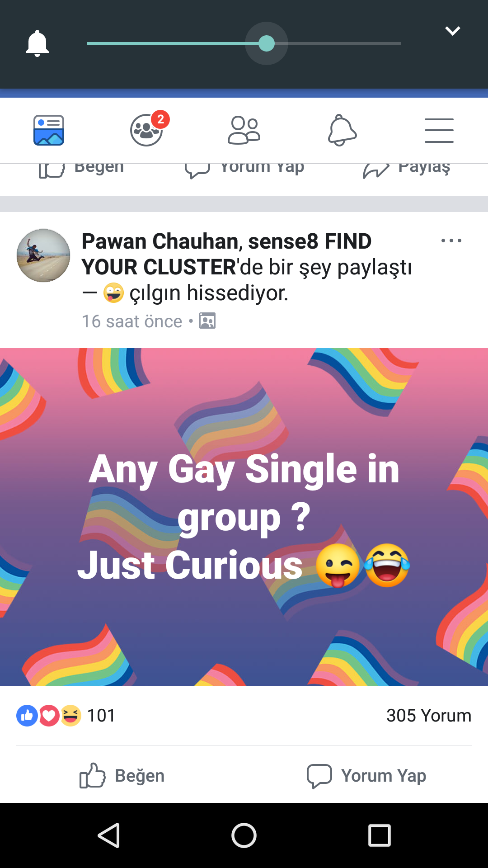Tap the group audience icon beside timestamp

(207, 321)
